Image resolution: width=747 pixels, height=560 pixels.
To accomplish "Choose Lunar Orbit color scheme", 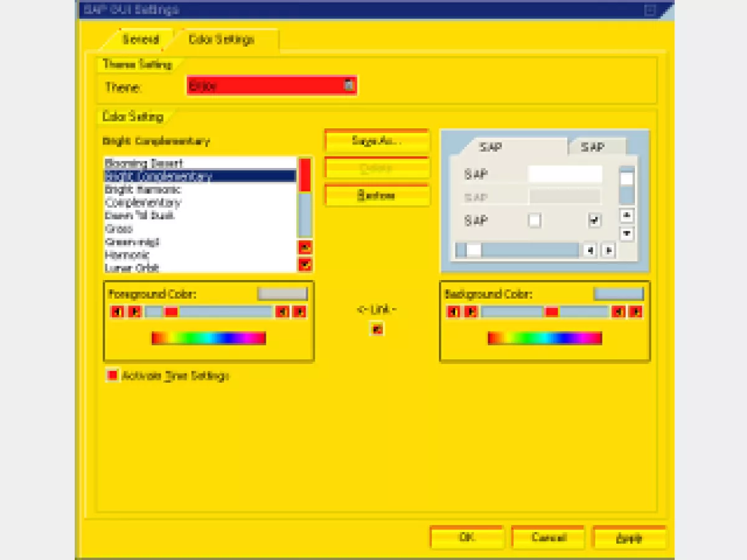I will pos(200,268).
